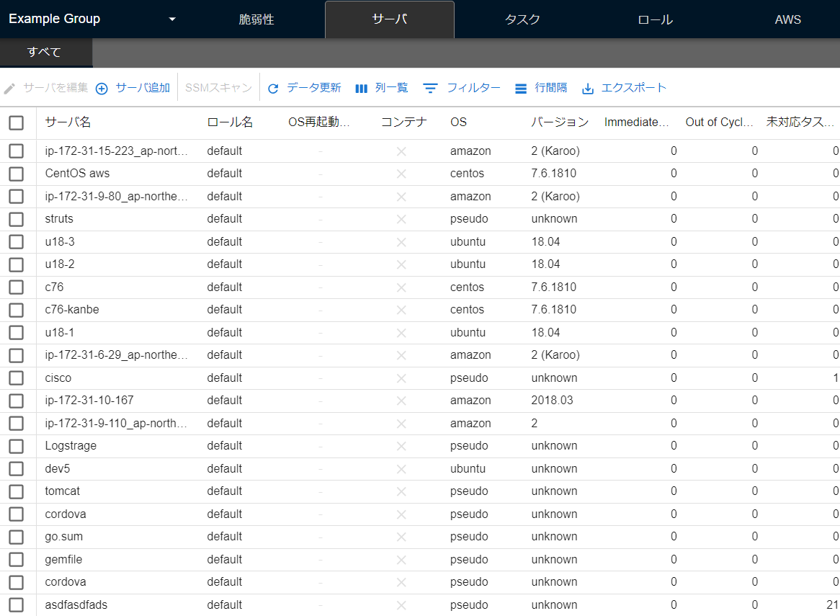Click server name tomcat
The width and height of the screenshot is (840, 616).
point(62,491)
